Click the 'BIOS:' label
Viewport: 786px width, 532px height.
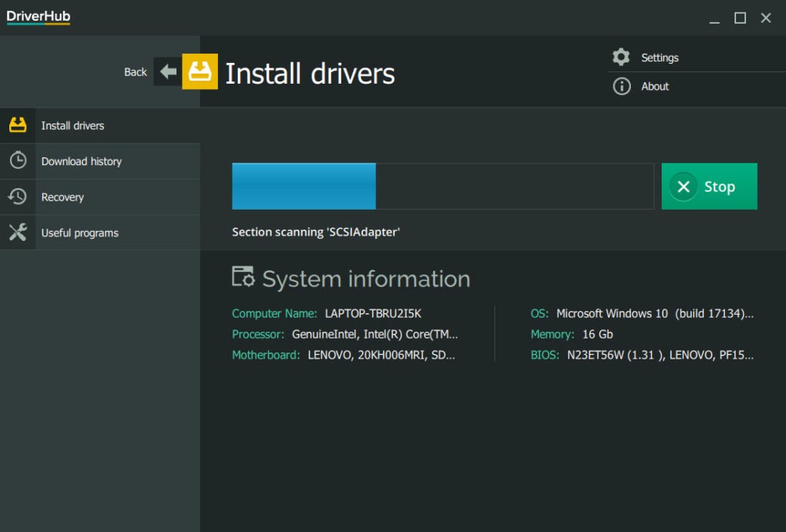click(545, 355)
